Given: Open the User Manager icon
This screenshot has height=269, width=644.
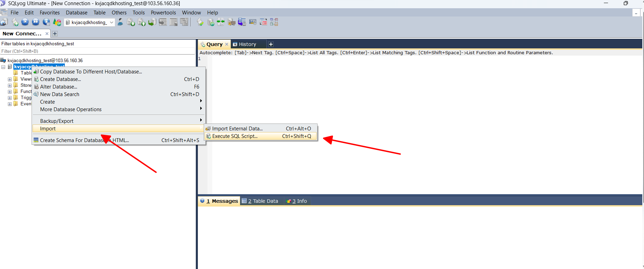Looking at the screenshot, I should (120, 22).
